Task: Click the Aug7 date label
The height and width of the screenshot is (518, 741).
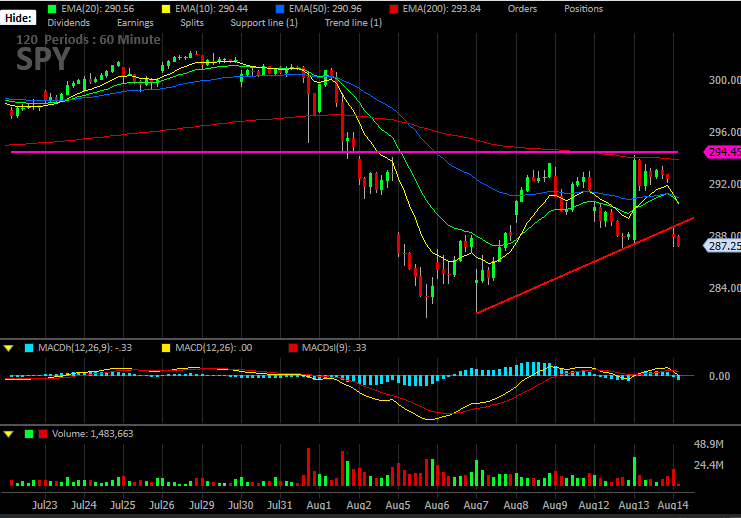Action: (x=476, y=505)
